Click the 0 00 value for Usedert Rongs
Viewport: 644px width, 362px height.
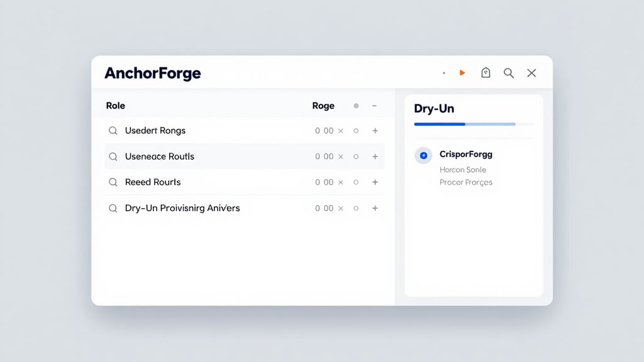324,131
